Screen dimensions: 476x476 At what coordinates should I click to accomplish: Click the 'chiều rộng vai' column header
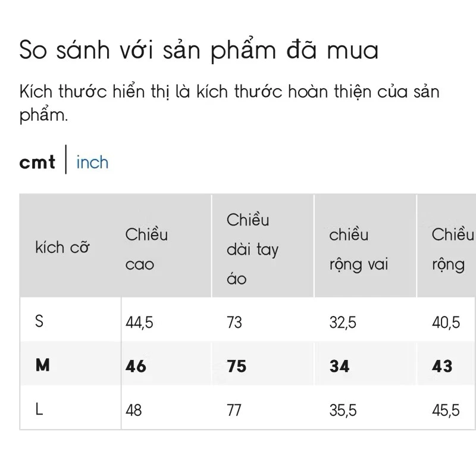click(x=359, y=249)
